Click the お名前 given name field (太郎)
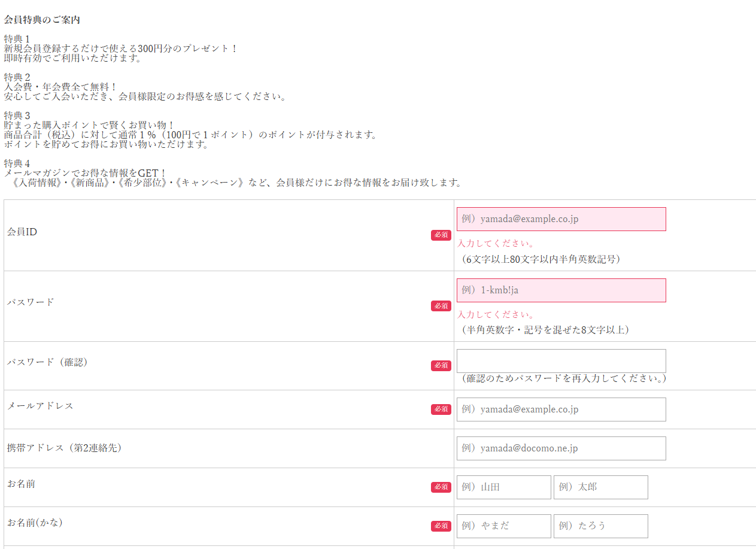Screen dimensions: 756x549 click(600, 487)
